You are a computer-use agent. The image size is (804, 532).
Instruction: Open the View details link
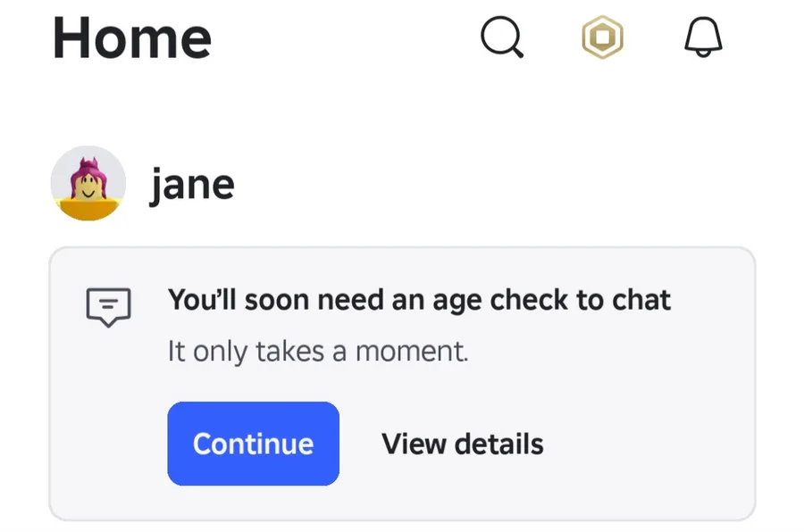[x=462, y=444]
